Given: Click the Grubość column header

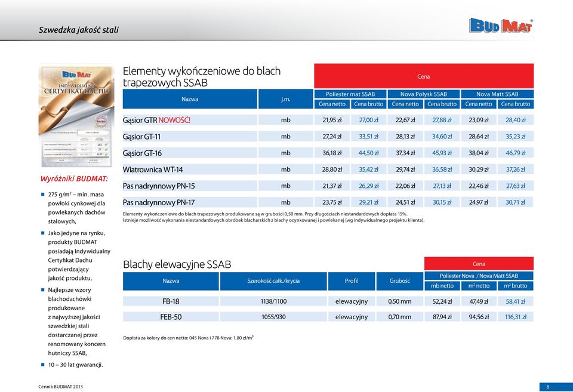Looking at the screenshot, I should 399,280.
